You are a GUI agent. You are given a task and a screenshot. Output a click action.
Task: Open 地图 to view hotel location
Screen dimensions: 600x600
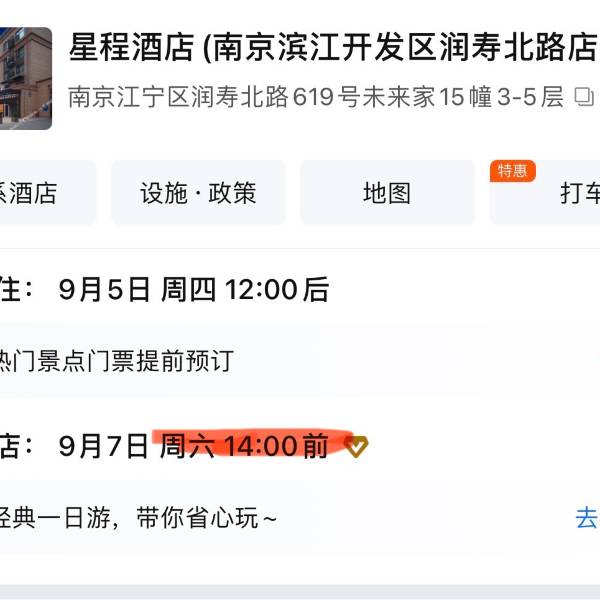387,193
